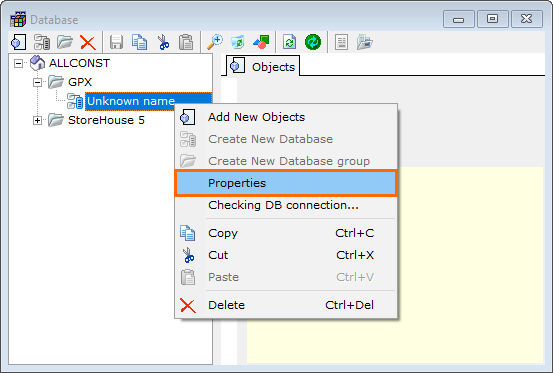Choose Create New Database menu entry
The image size is (553, 373).
286,139
